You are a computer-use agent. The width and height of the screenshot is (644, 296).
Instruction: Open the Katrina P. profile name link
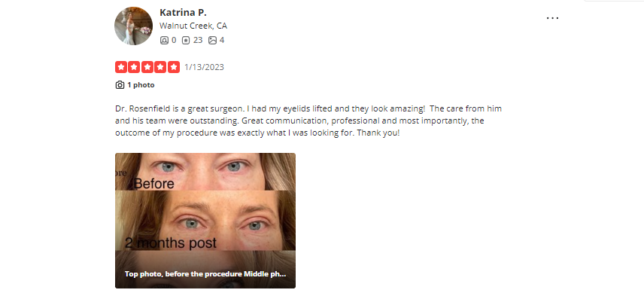pos(183,12)
